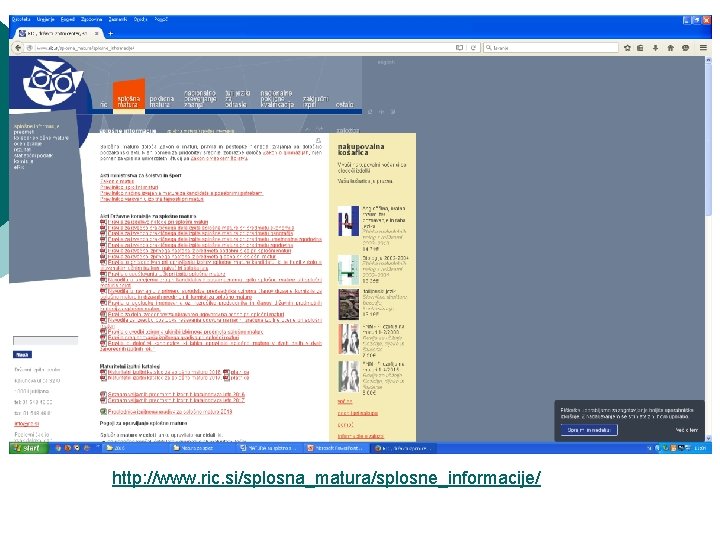The image size is (720, 540).
Task: Click the site identity icon in address bar
Action: point(29,48)
